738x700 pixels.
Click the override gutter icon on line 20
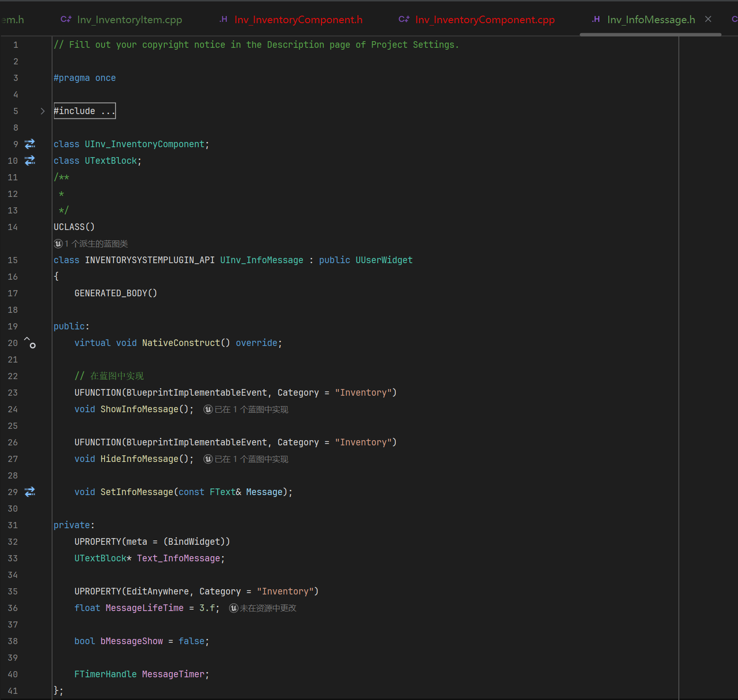(x=30, y=343)
